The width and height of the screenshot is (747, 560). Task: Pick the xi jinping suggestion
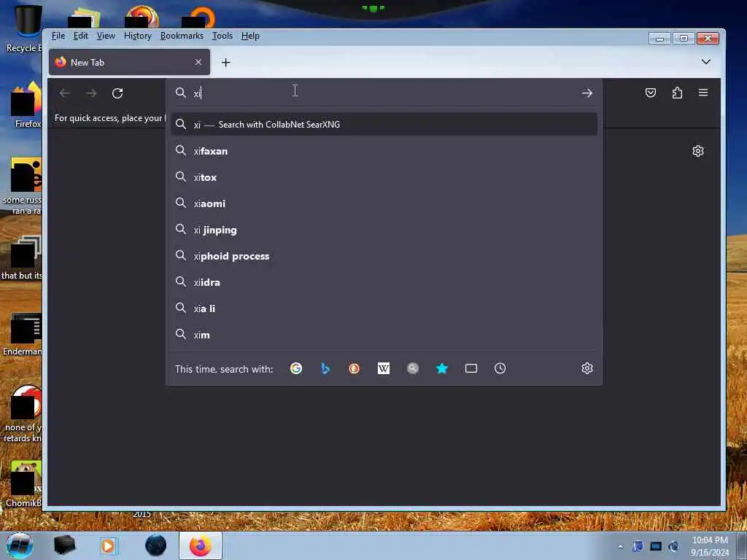pyautogui.click(x=384, y=230)
